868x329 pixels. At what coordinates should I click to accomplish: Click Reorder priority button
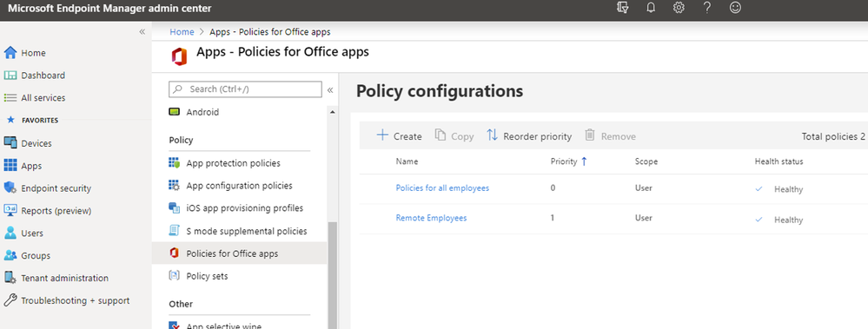coord(529,136)
